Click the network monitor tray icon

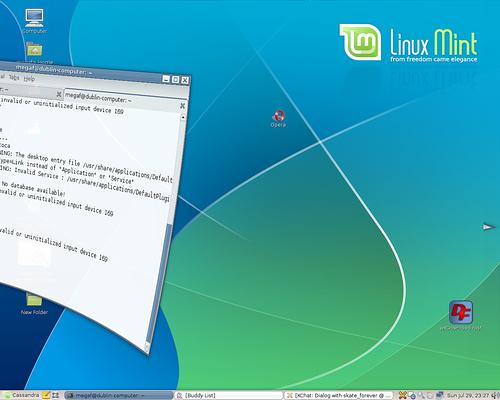[x=440, y=395]
